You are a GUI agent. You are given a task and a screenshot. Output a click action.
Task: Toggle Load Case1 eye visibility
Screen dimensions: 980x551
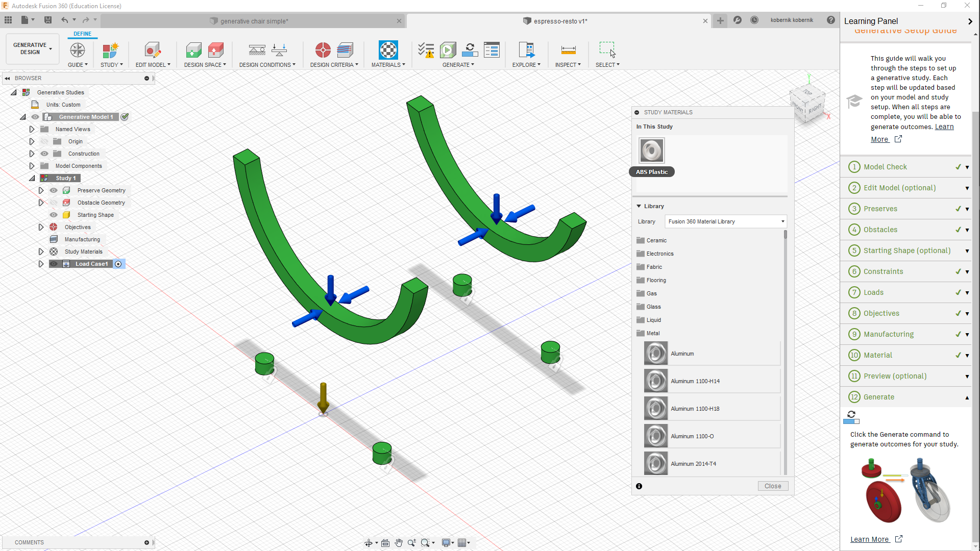(53, 264)
